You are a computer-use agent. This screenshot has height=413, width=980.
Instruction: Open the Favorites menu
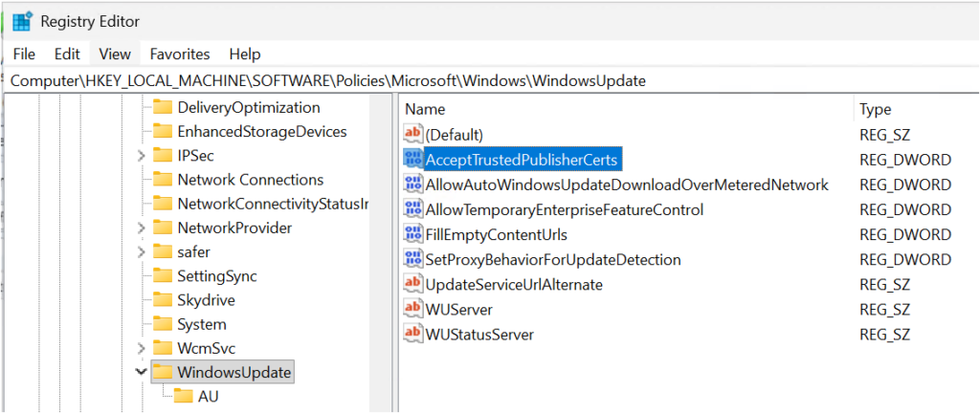(180, 54)
